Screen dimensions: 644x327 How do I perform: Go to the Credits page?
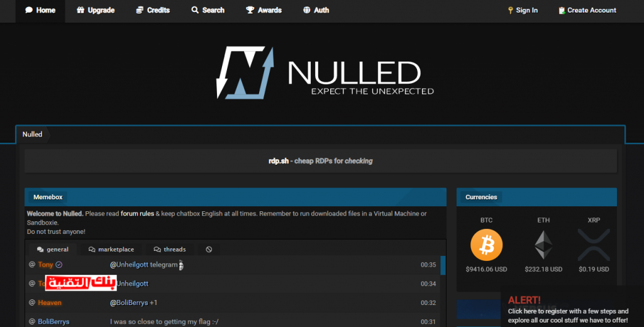153,10
